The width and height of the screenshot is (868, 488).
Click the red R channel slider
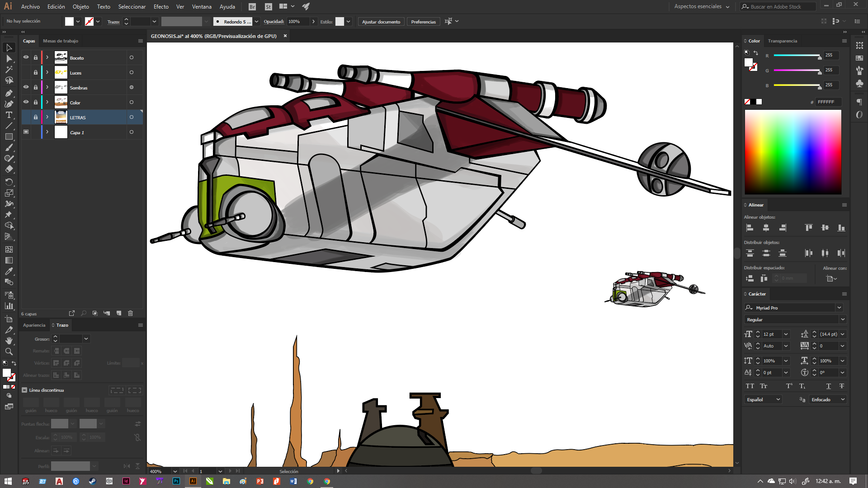pos(797,55)
